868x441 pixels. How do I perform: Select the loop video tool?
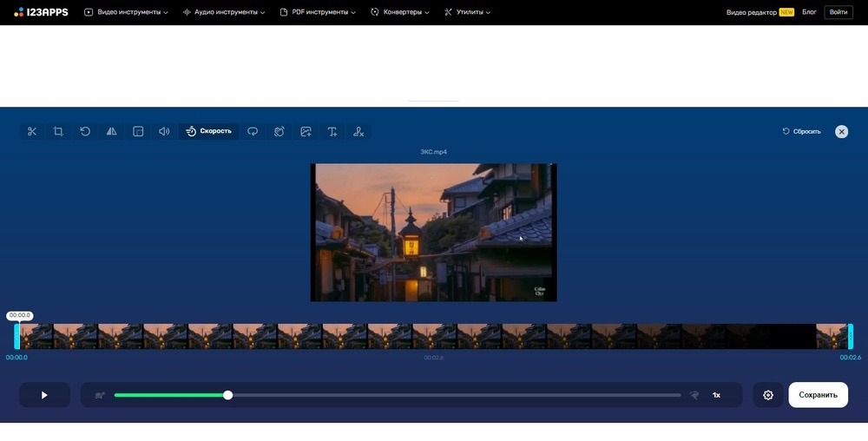[x=253, y=132]
